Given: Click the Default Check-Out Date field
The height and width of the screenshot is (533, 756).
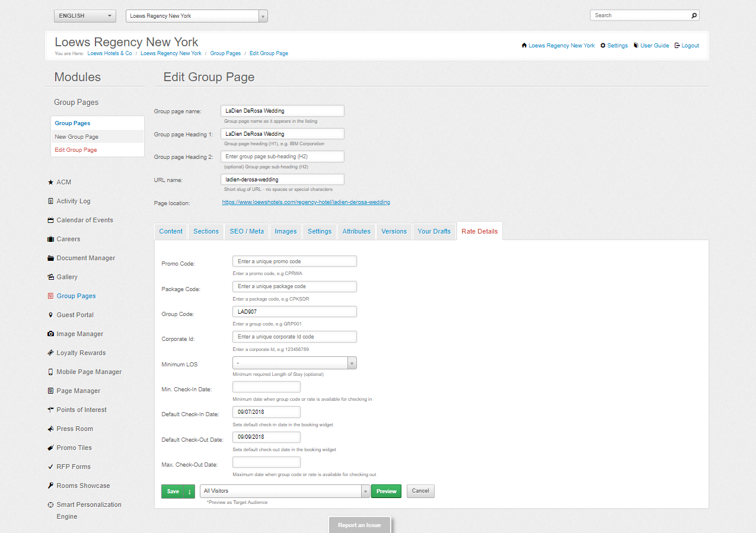Looking at the screenshot, I should (x=267, y=438).
